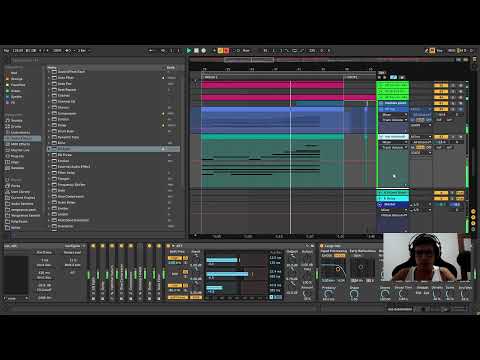480x360 pixels.
Task: Toggle the Reverb device activator
Action: coord(322,246)
